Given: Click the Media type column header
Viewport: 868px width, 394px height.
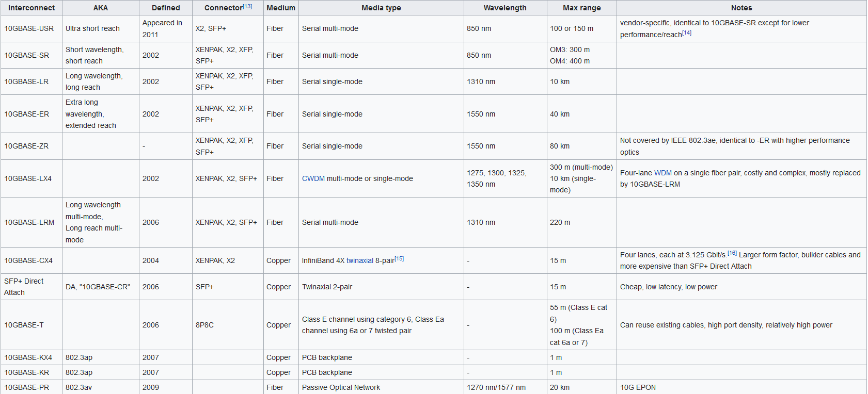Looking at the screenshot, I should pos(381,8).
